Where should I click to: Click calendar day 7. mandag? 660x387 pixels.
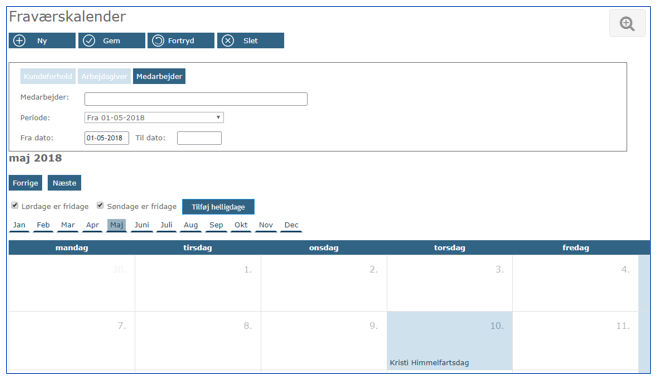72,341
